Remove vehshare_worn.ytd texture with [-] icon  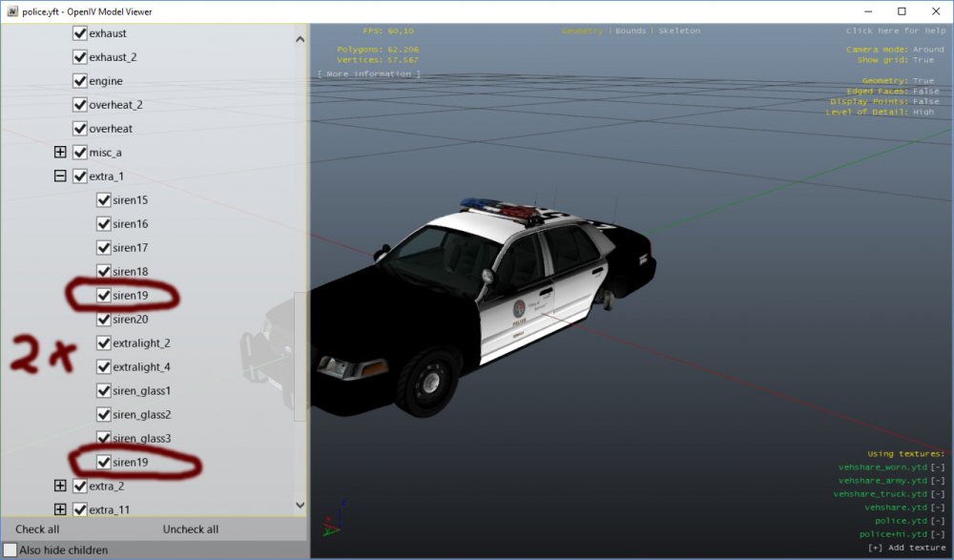938,467
